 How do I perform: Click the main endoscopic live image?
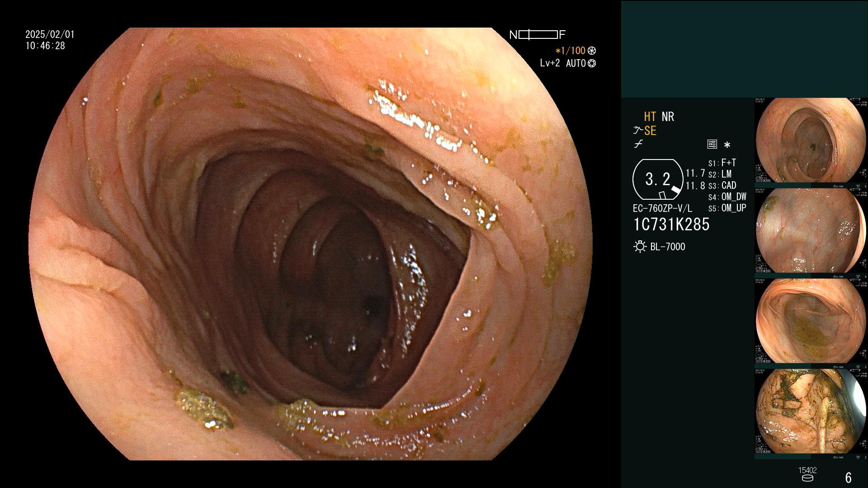311,244
